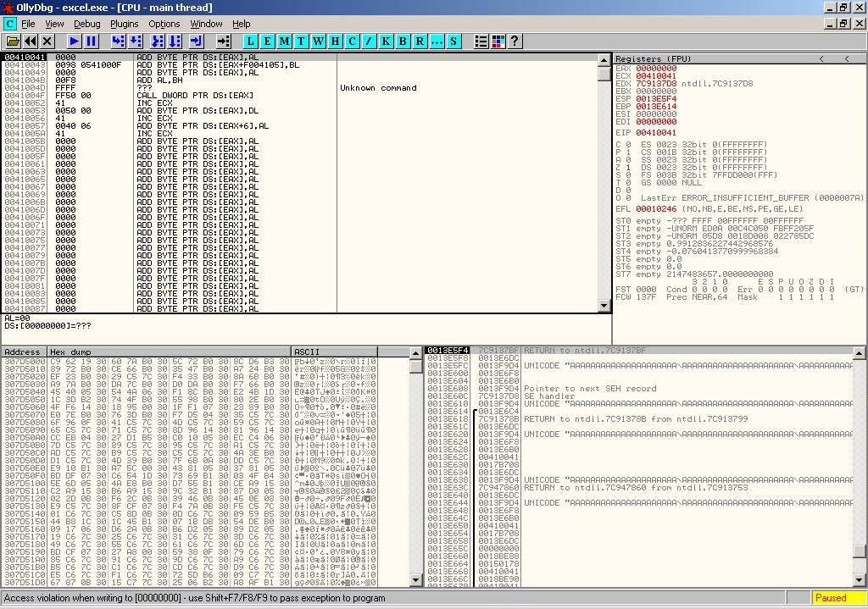This screenshot has height=609, width=868.
Task: Open the Log window with L button
Action: pyautogui.click(x=251, y=41)
